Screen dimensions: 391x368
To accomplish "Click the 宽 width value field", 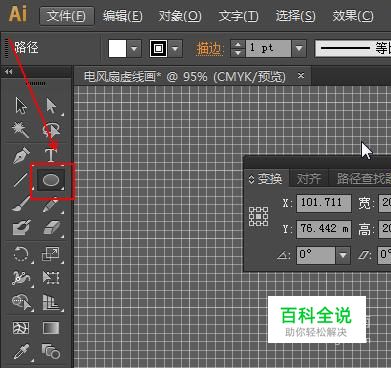I will coord(385,203).
